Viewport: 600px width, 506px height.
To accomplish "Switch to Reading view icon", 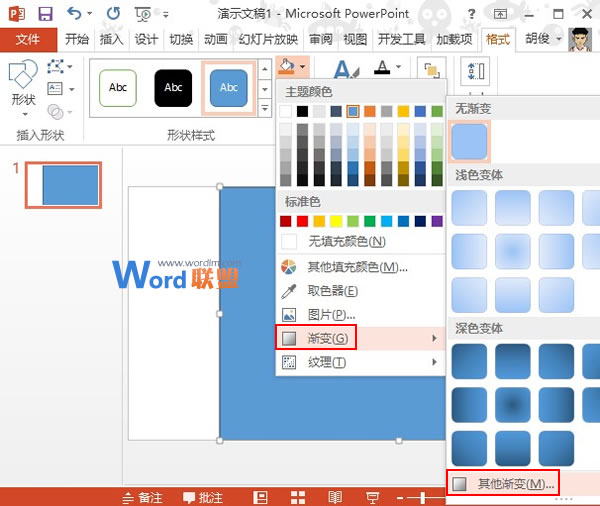I will coord(335,498).
